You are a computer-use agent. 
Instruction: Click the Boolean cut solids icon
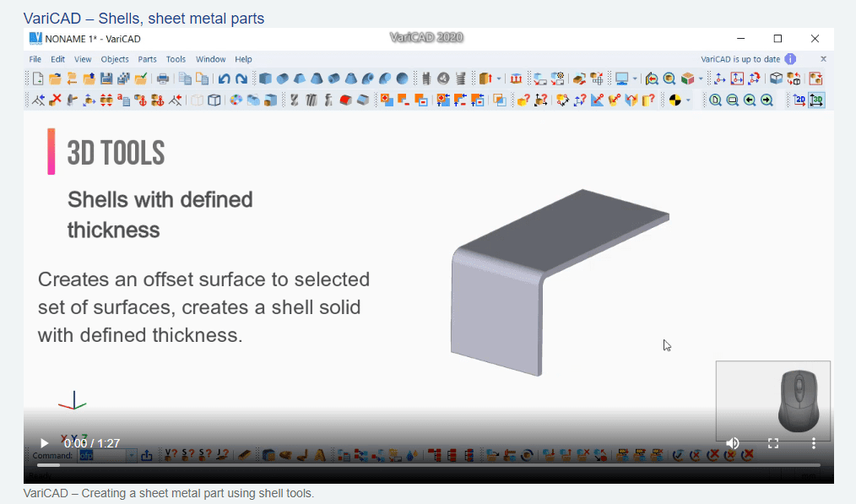coord(404,100)
